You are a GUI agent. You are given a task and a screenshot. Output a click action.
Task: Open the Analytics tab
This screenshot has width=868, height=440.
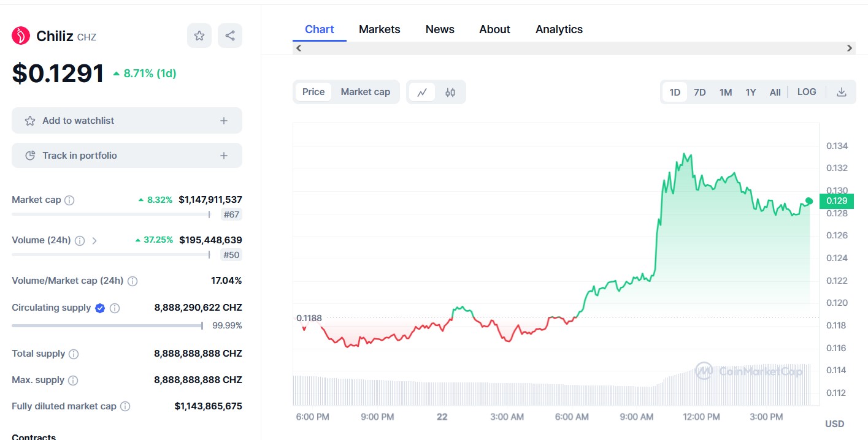(559, 29)
